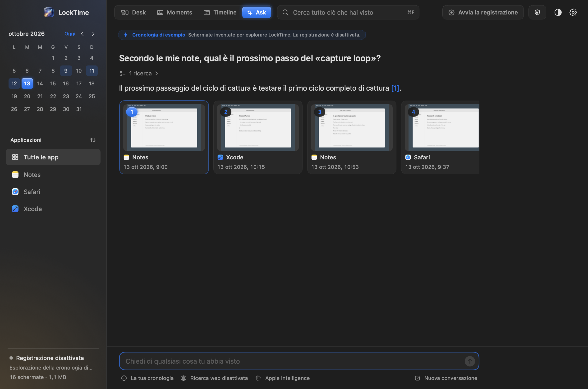Click the LockTime app logo icon
This screenshot has width=588, height=389.
tap(49, 12)
